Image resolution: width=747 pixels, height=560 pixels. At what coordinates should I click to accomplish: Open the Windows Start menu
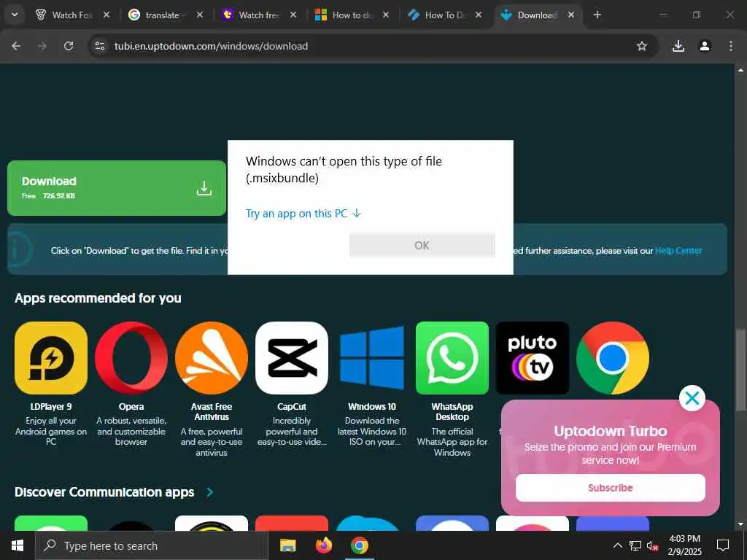pos(18,545)
